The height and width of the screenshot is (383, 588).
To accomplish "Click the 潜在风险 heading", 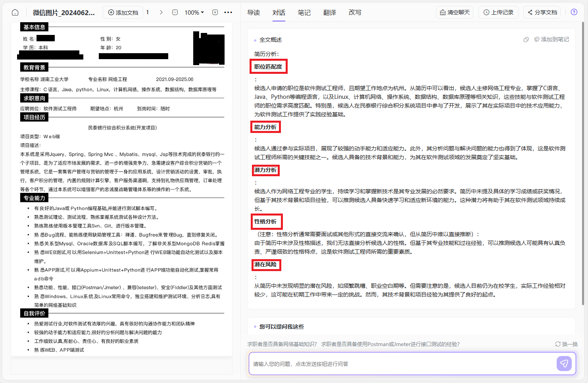I will click(265, 264).
